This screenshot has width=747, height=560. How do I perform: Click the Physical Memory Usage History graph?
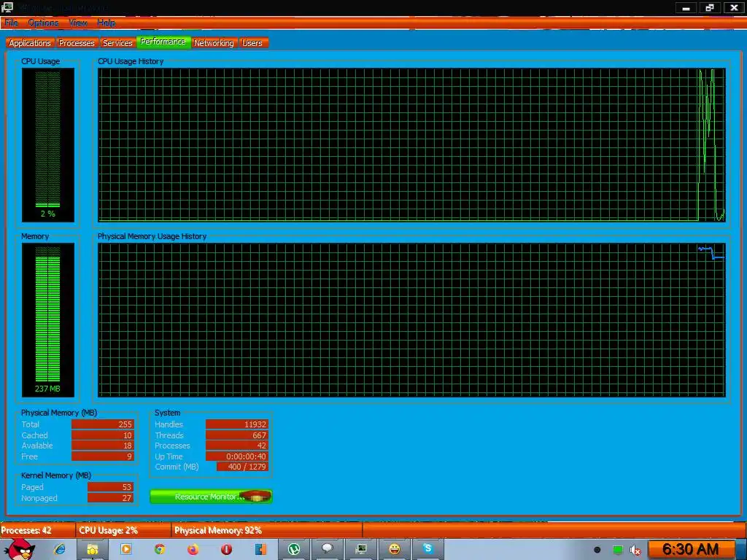411,320
